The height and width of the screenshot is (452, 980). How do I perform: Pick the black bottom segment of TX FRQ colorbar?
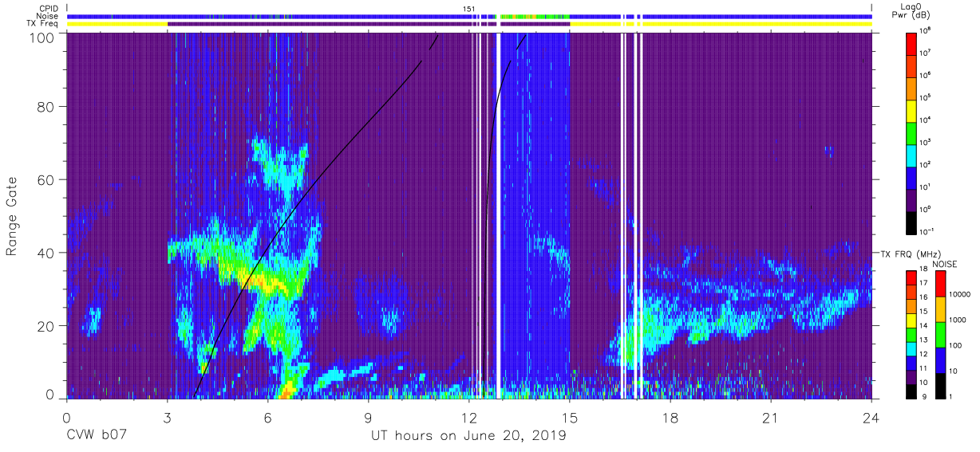pyautogui.click(x=911, y=391)
